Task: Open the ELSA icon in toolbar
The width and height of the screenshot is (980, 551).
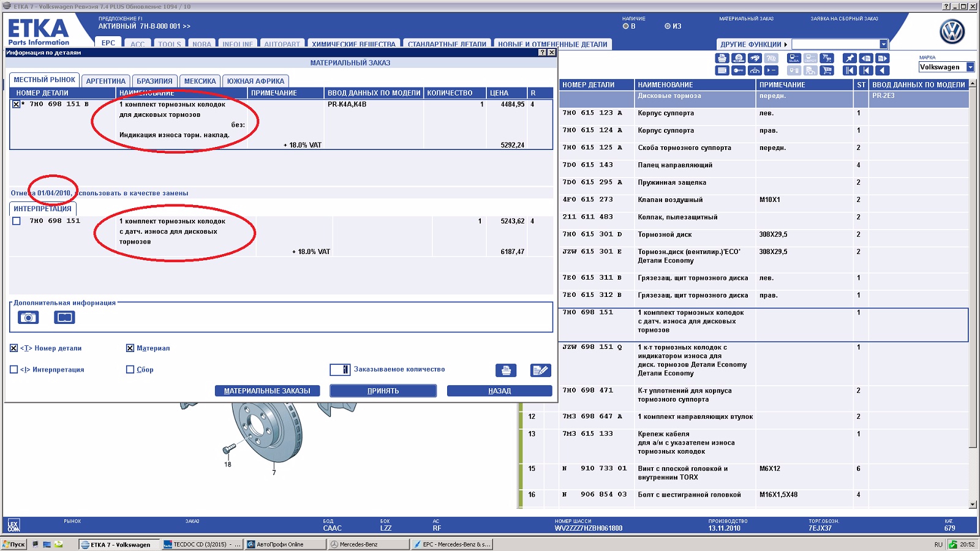Action: (x=794, y=58)
